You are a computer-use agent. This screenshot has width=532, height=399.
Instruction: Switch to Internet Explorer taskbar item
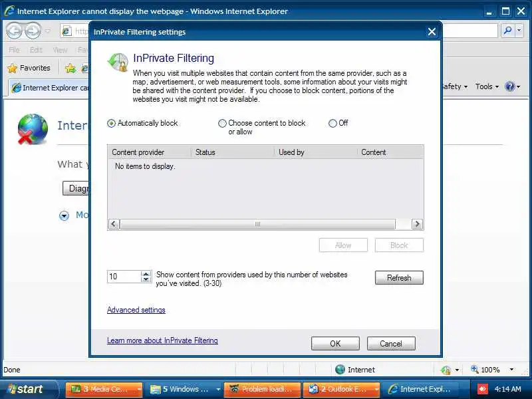[421, 390]
